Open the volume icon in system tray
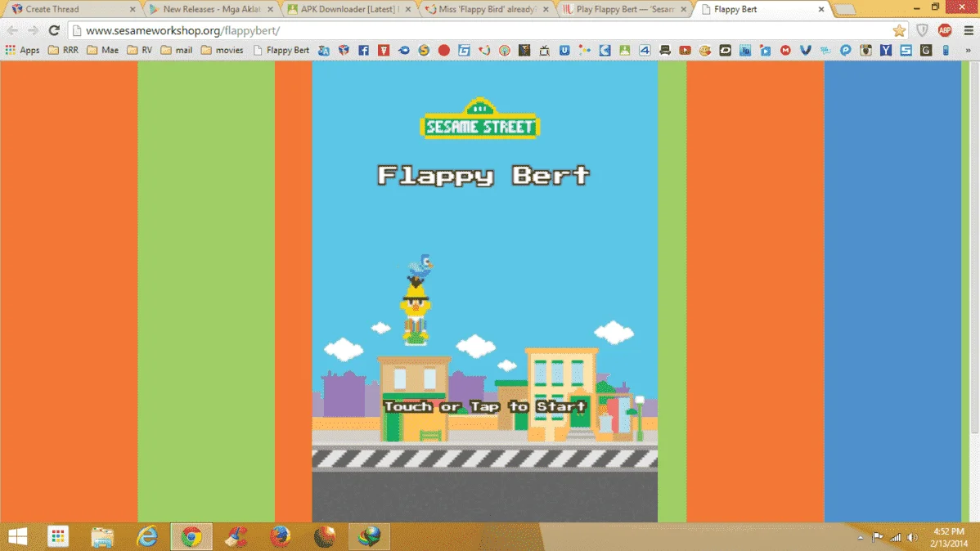This screenshot has height=551, width=980. pos(912,537)
